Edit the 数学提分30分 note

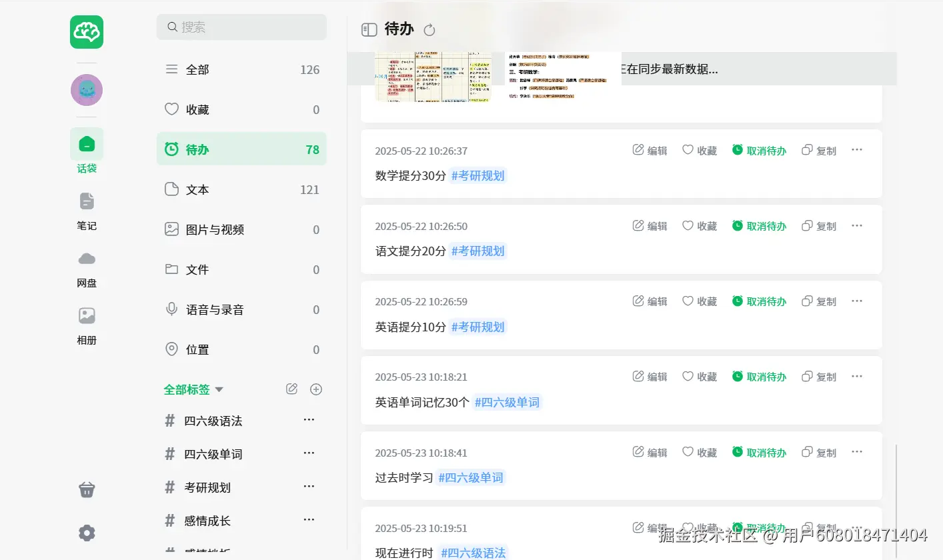(x=650, y=151)
